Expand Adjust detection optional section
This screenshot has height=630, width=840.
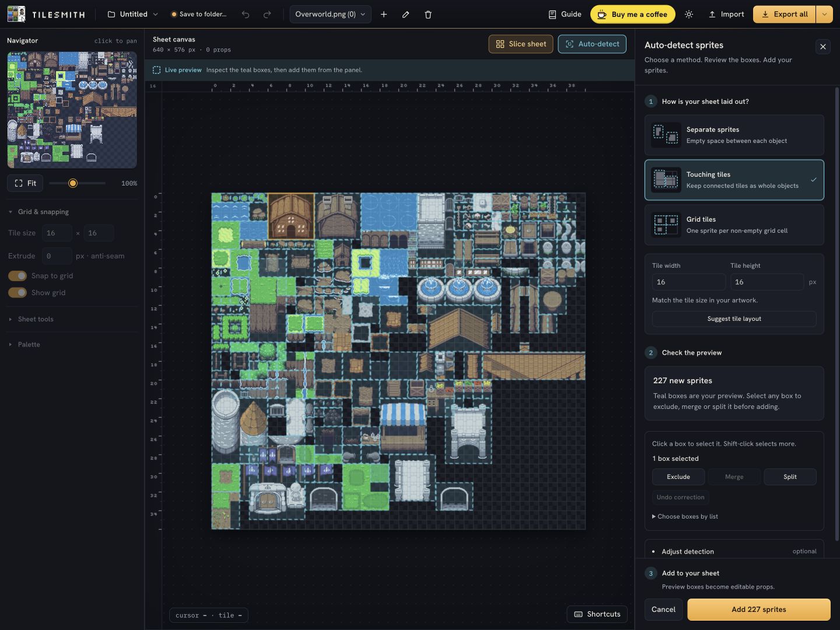click(x=734, y=551)
